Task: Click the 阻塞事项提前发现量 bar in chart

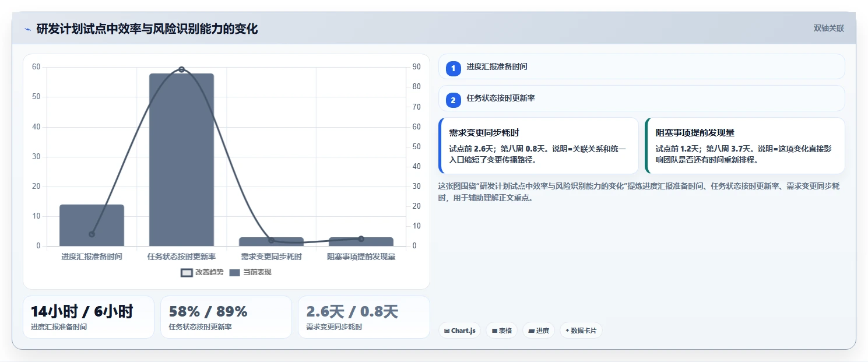Action: click(361, 242)
